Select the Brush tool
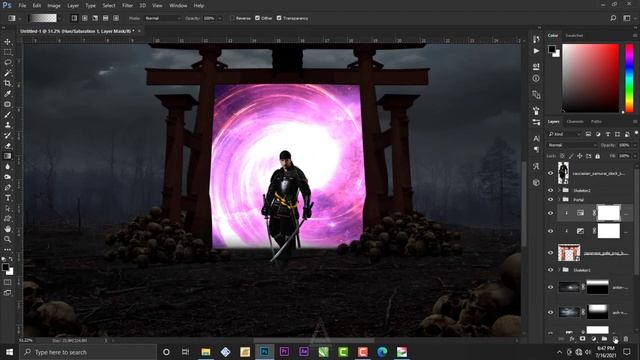 7,115
